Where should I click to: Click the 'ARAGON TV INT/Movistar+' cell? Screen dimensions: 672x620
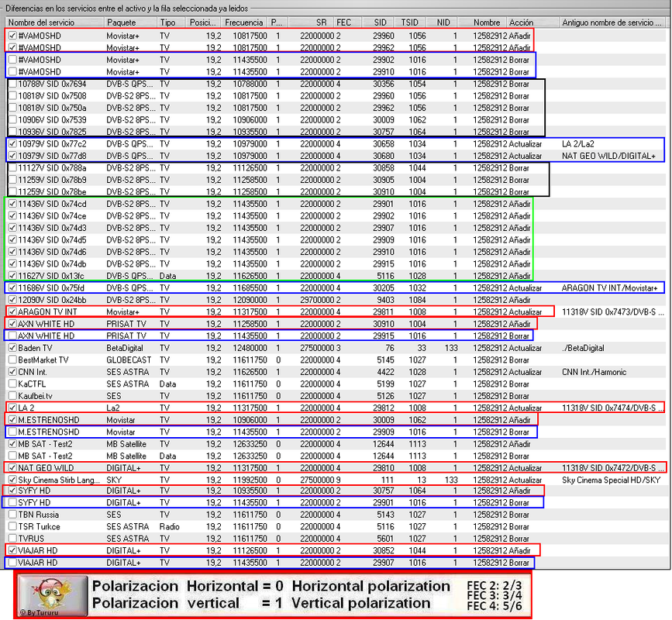click(x=609, y=288)
